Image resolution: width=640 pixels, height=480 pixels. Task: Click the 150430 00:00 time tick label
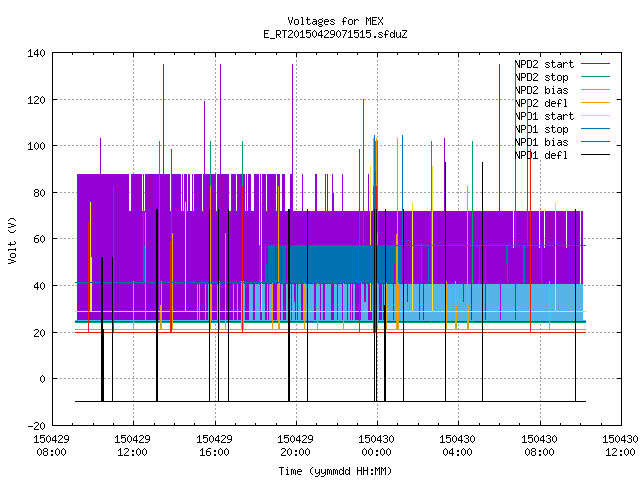pyautogui.click(x=376, y=446)
